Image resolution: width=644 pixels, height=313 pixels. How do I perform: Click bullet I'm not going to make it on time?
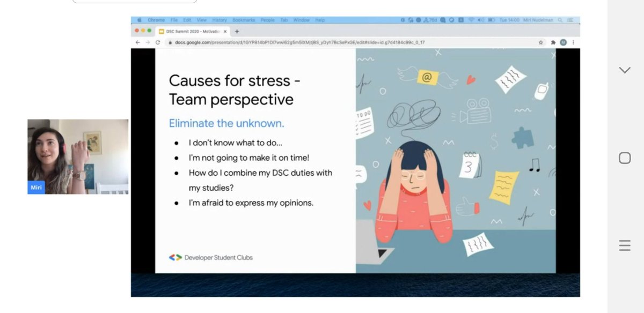coord(249,158)
